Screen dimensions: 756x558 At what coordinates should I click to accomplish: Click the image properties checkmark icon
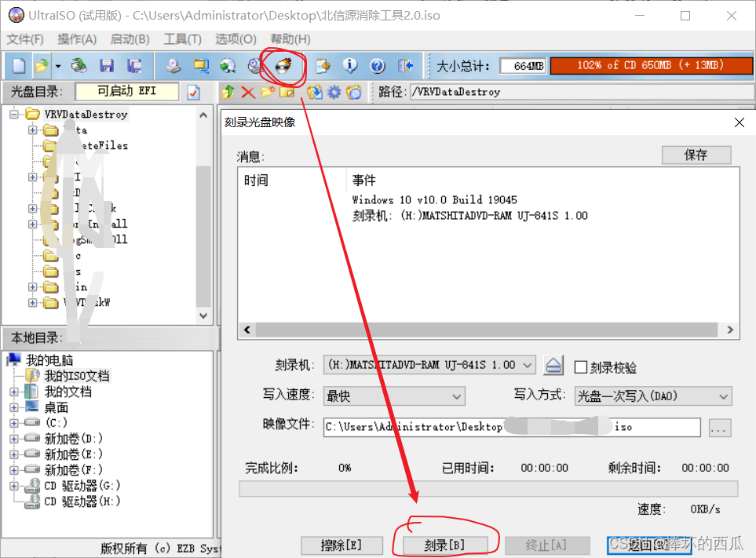tap(194, 92)
